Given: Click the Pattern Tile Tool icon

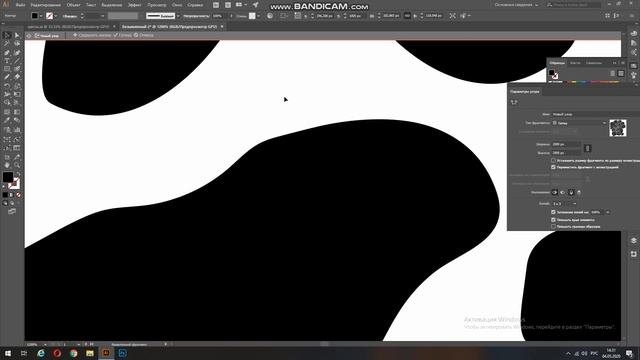Looking at the screenshot, I should (x=514, y=102).
